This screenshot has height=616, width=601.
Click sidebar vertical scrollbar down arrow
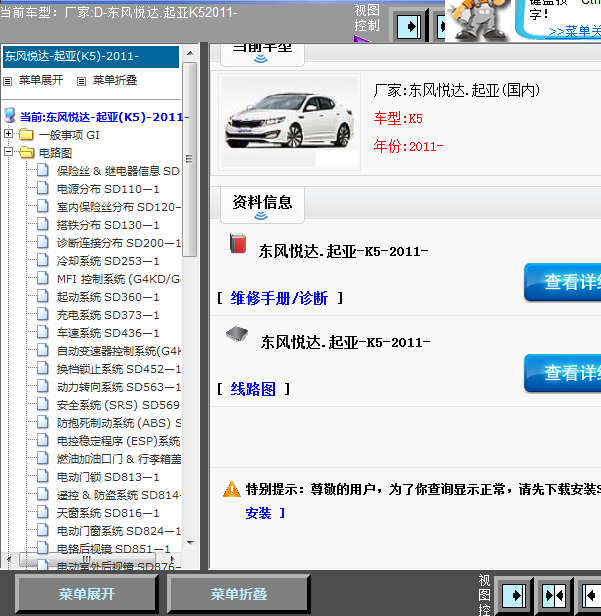click(191, 543)
